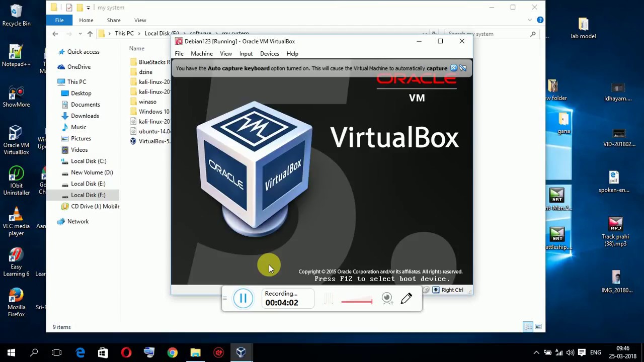
Task: Open the Windows Start menu
Action: coord(11,352)
